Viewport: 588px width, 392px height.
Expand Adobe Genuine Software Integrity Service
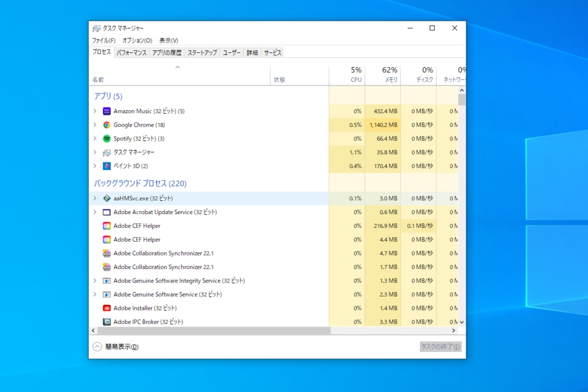tap(95, 281)
